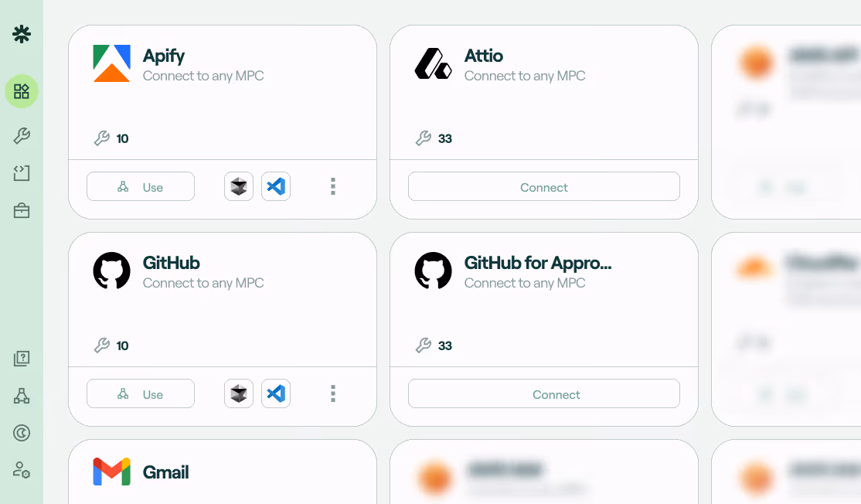
Task: Open VS Code integration on GitHub card
Action: point(276,393)
